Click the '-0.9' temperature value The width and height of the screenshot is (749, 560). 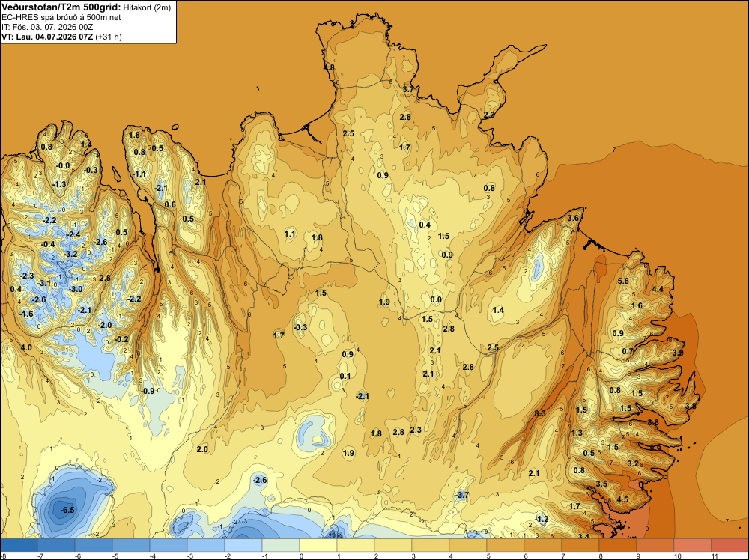pyautogui.click(x=148, y=391)
